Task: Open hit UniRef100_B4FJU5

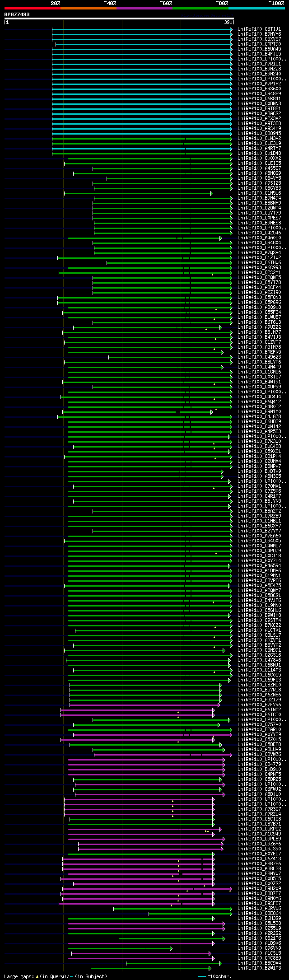Action: [x=259, y=54]
